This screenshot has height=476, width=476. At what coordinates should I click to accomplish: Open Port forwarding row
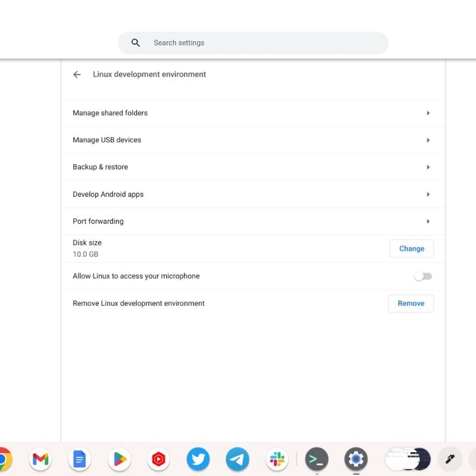(253, 221)
